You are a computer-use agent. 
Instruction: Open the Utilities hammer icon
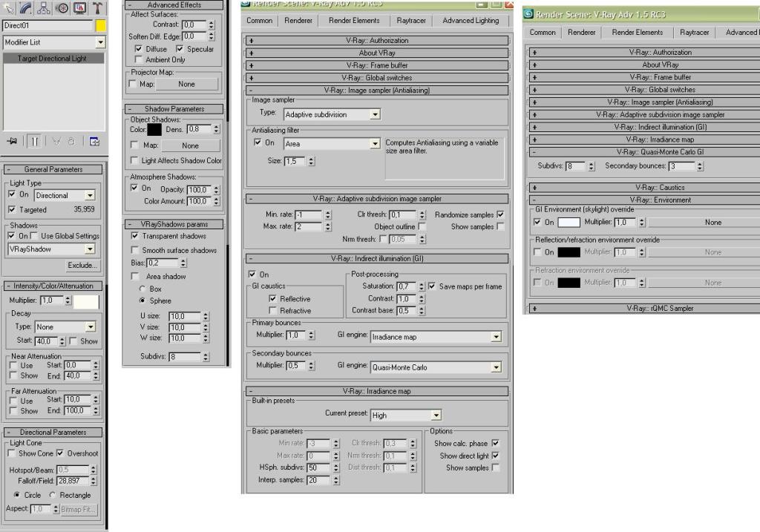[97, 7]
